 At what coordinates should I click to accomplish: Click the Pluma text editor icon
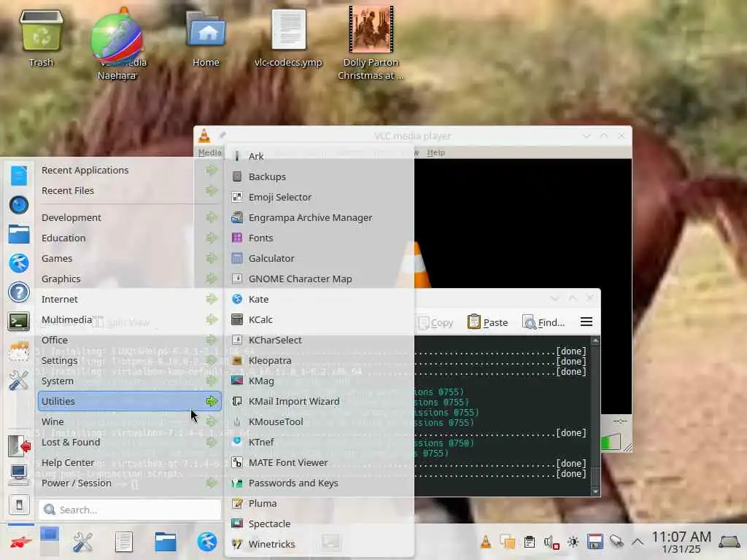tap(237, 503)
